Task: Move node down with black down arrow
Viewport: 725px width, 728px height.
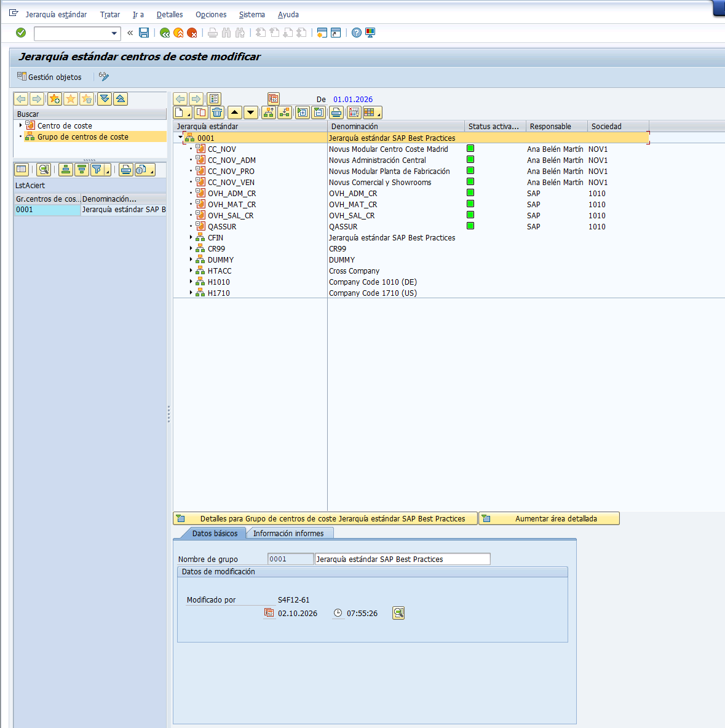Action: pyautogui.click(x=251, y=113)
